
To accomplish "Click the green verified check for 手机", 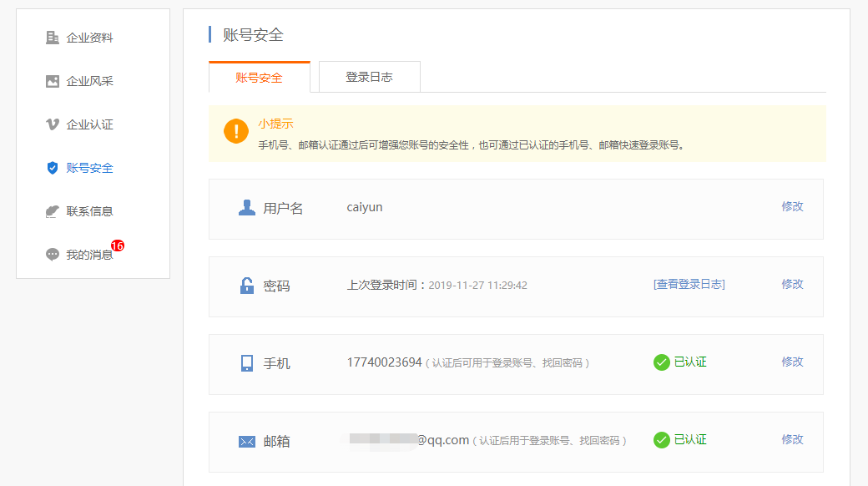I will tap(661, 362).
